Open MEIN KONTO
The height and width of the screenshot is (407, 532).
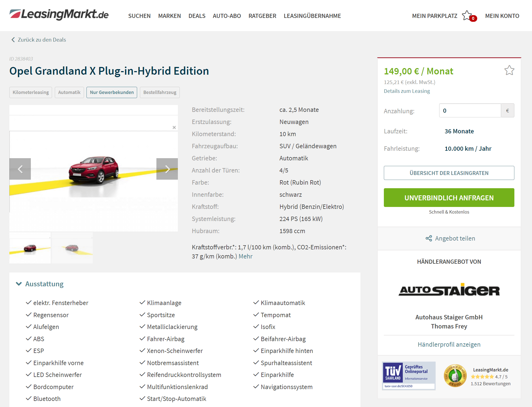502,16
